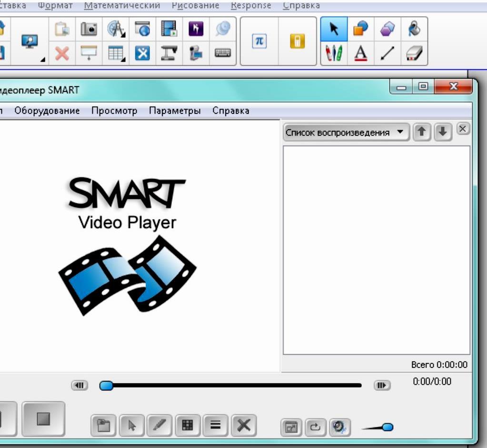The width and height of the screenshot is (487, 448).
Task: Open the on-screen keyboard icon
Action: tap(223, 53)
